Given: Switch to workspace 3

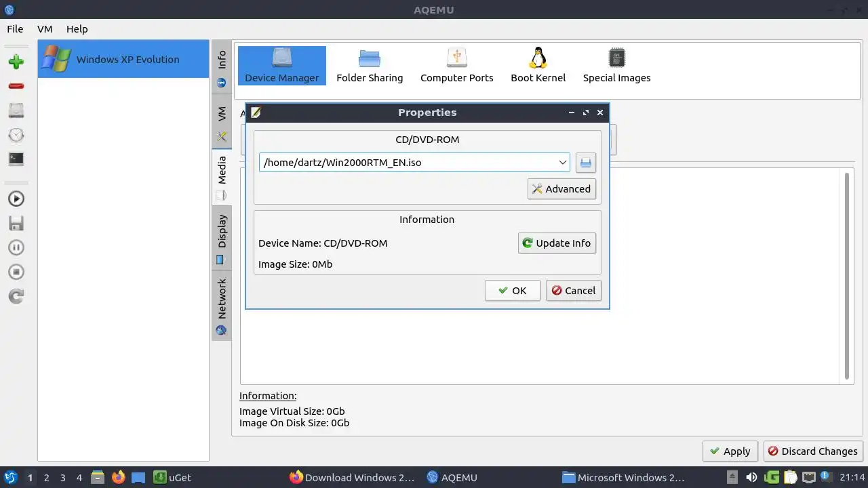Looking at the screenshot, I should [62, 478].
